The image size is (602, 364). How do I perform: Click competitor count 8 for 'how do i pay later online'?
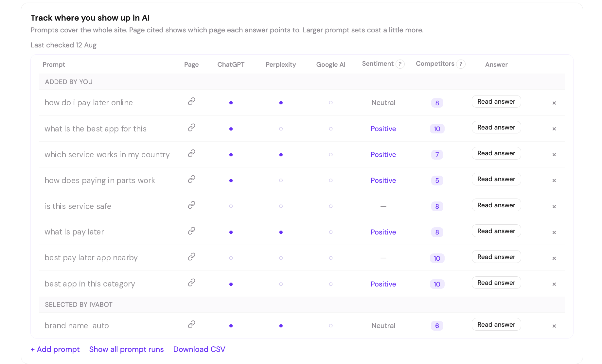coord(437,103)
